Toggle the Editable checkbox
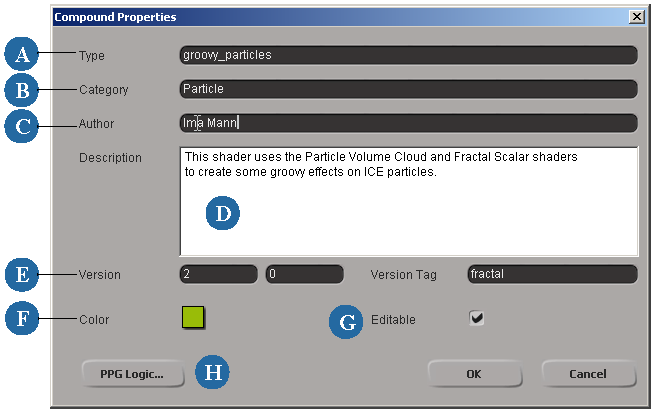655x413 pixels. tap(476, 318)
